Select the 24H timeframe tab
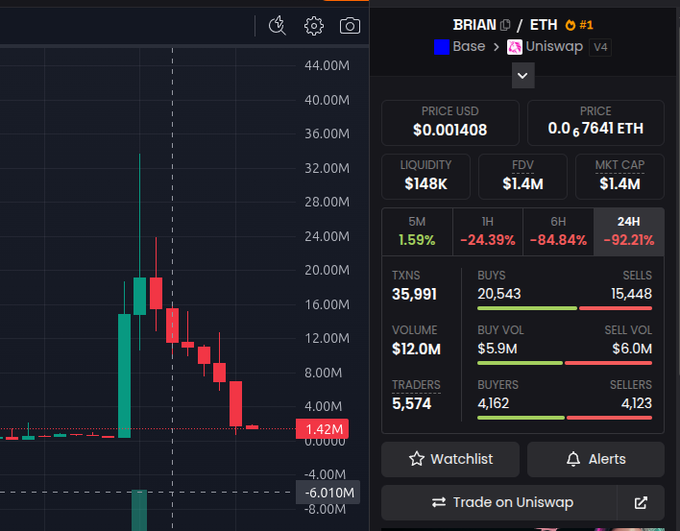Viewport: 680px width, 531px height. 629,232
